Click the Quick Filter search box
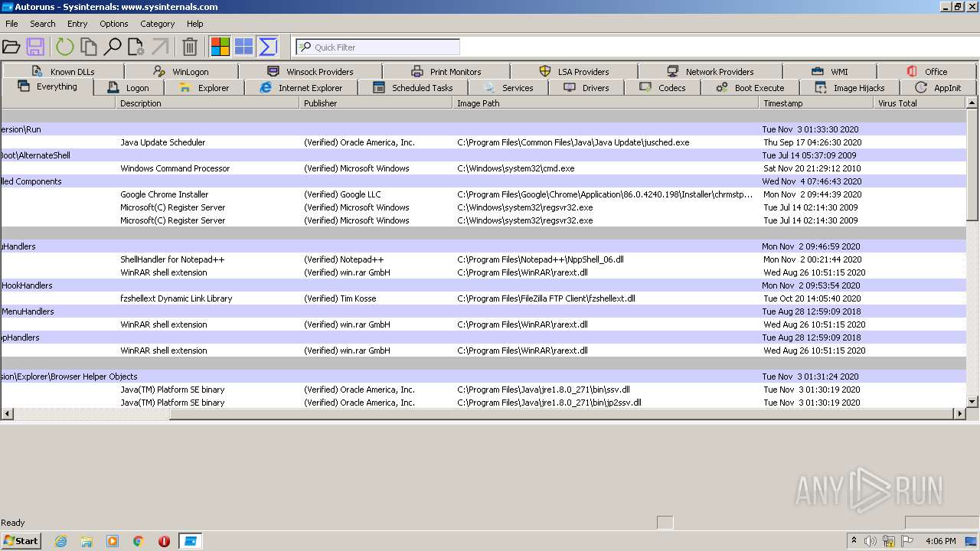This screenshot has width=980, height=551. click(378, 47)
